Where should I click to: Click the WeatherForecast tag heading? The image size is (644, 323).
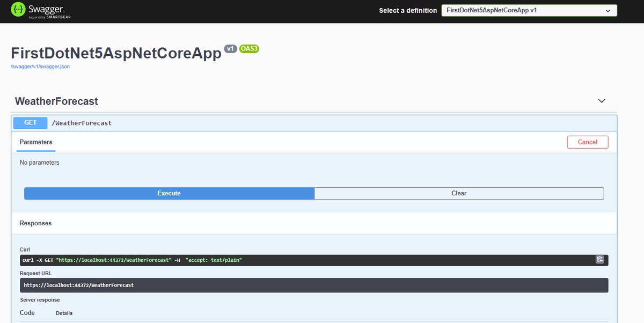click(x=56, y=101)
